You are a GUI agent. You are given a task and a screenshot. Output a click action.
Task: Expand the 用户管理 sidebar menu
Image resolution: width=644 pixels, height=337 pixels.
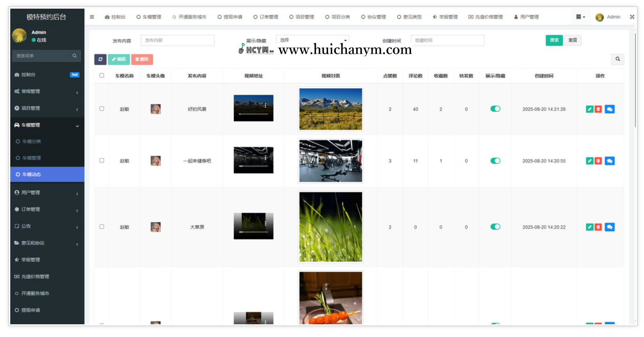(46, 193)
